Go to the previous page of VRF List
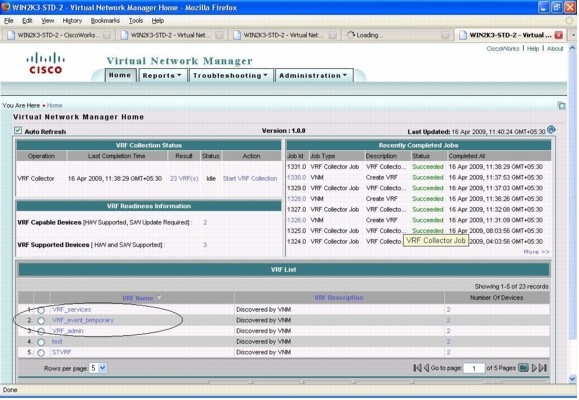The height and width of the screenshot is (400, 579). coord(426,368)
